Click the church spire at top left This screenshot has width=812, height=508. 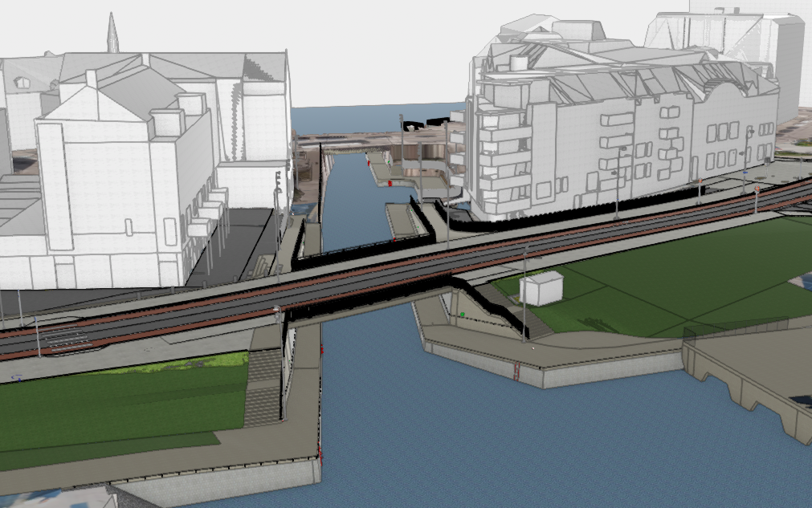112,34
